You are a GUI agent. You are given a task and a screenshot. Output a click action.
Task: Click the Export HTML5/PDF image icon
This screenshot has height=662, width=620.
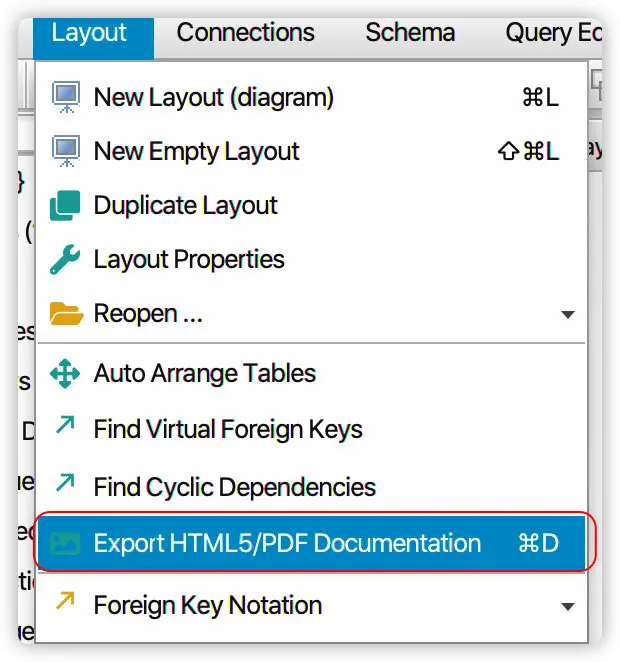tap(66, 543)
